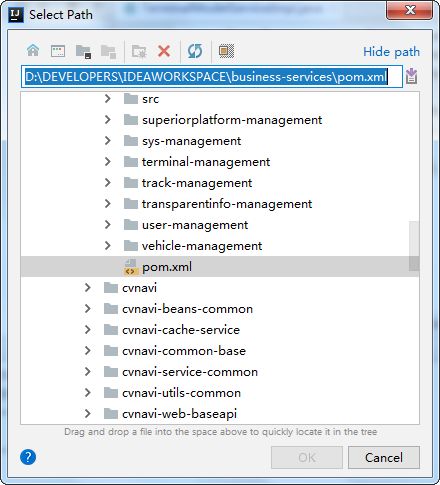
Task: Click the New Folder toolbar icon
Action: coord(139,51)
